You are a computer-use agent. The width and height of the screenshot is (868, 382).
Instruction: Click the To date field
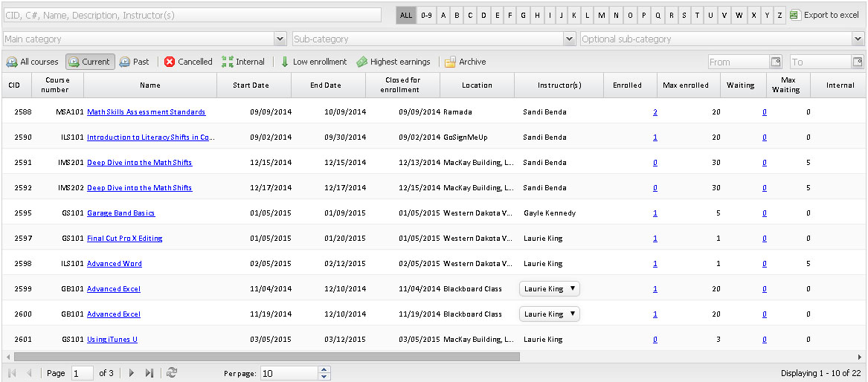(820, 62)
